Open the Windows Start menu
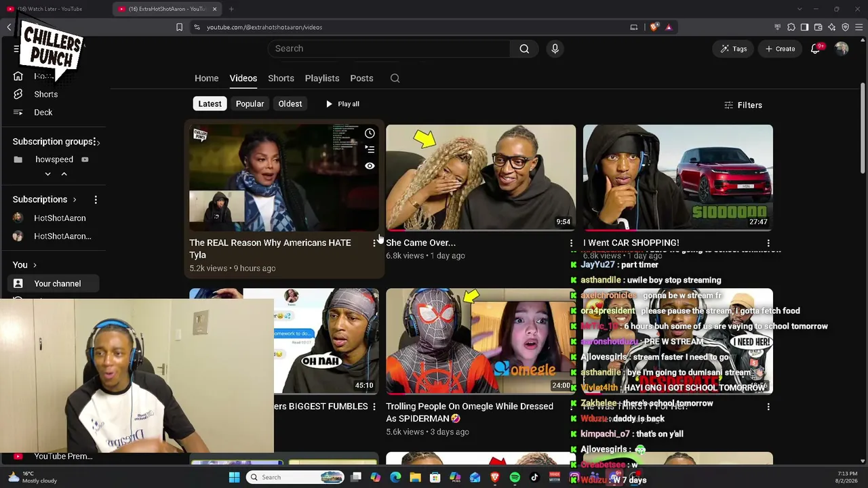This screenshot has width=868, height=488. coord(234,477)
